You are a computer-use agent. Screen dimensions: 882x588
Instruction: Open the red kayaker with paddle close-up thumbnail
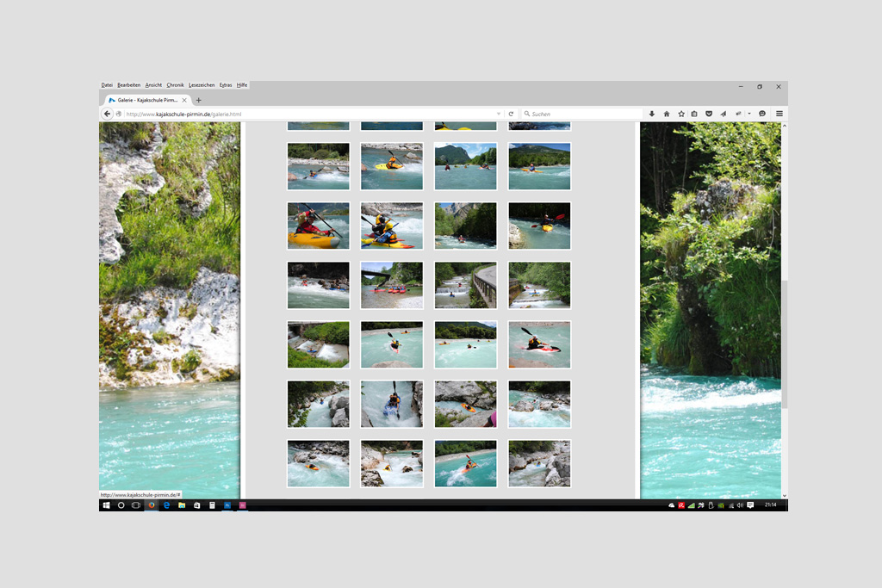coord(318,226)
